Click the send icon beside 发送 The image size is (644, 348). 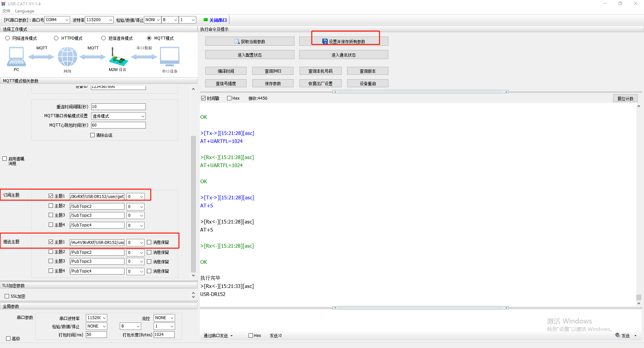[618, 335]
